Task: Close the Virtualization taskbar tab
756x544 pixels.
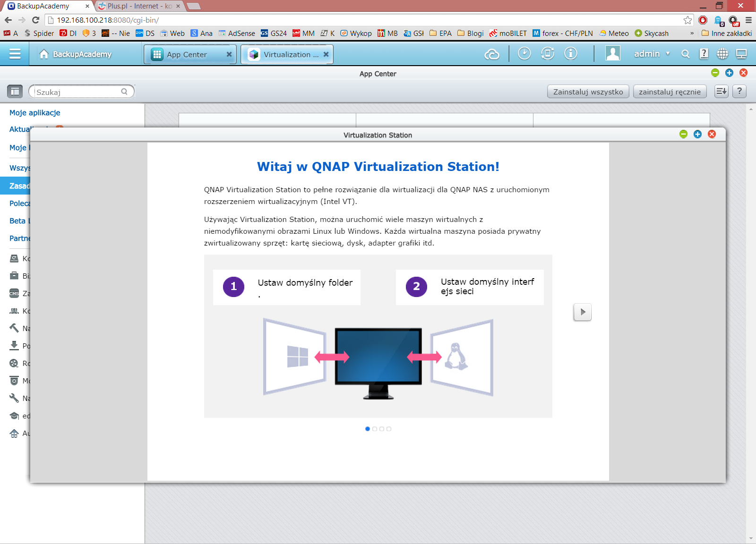Action: point(326,54)
